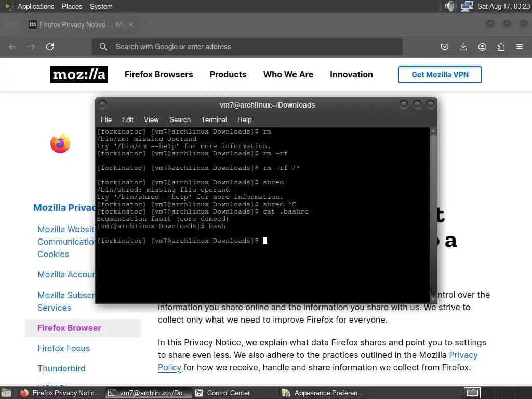Open the Firefox extensions icon

click(x=501, y=47)
